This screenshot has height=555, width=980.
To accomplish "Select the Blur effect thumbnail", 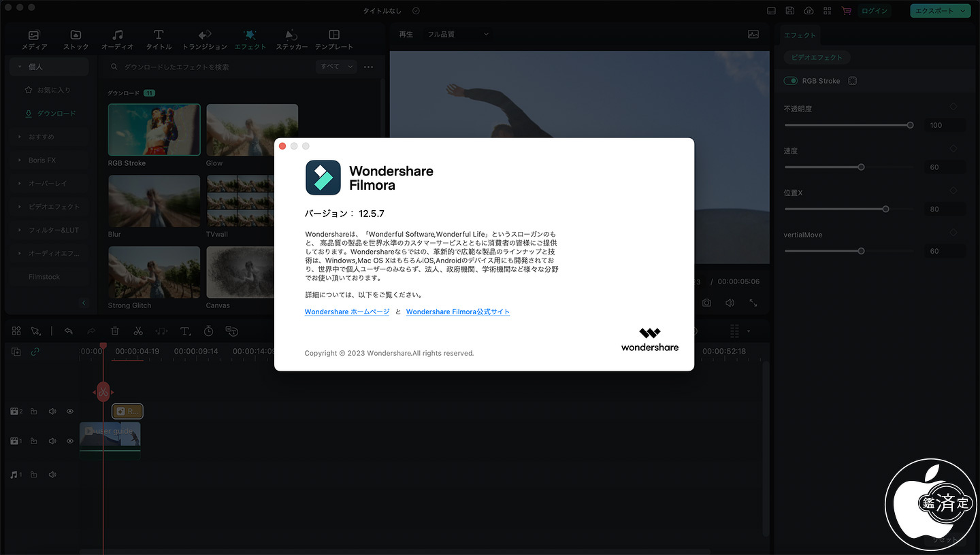I will tap(154, 201).
